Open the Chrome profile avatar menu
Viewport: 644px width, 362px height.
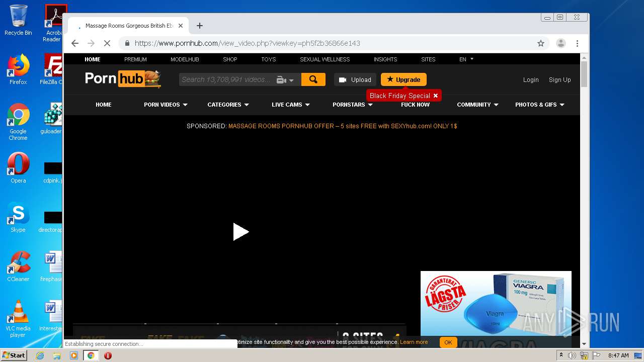click(x=561, y=43)
